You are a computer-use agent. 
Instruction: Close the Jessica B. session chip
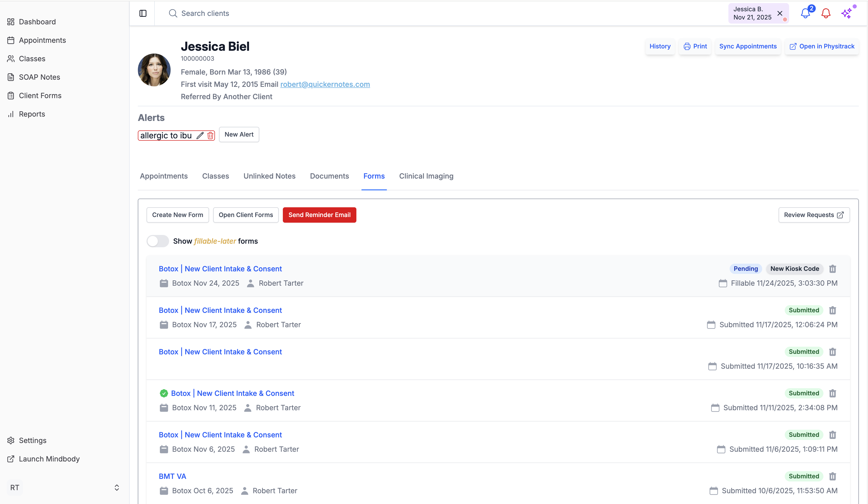click(780, 13)
